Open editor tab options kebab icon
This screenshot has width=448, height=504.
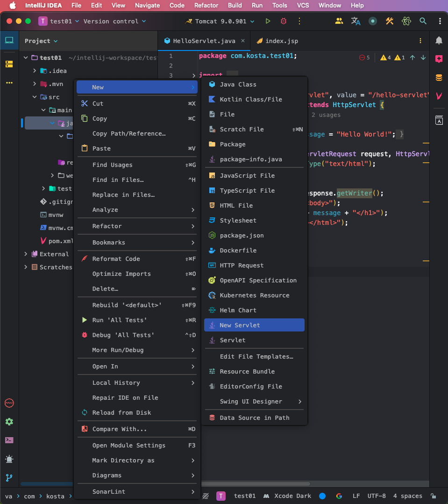pos(420,41)
